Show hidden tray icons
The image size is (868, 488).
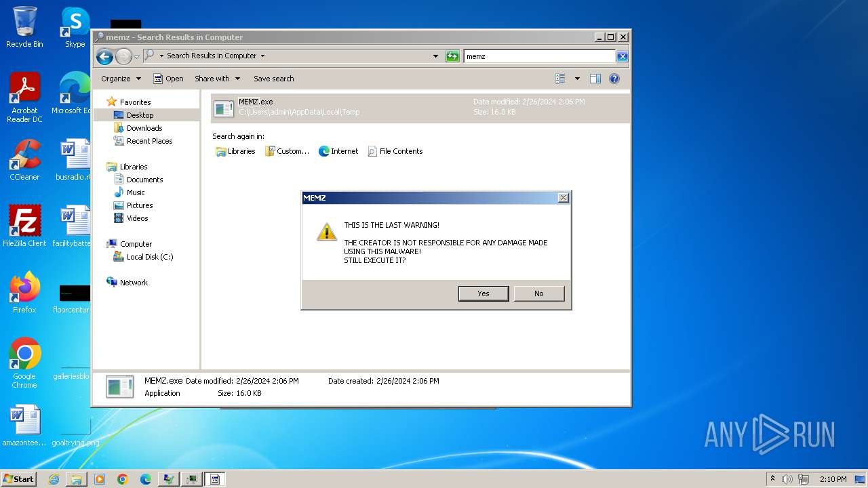[x=772, y=479]
